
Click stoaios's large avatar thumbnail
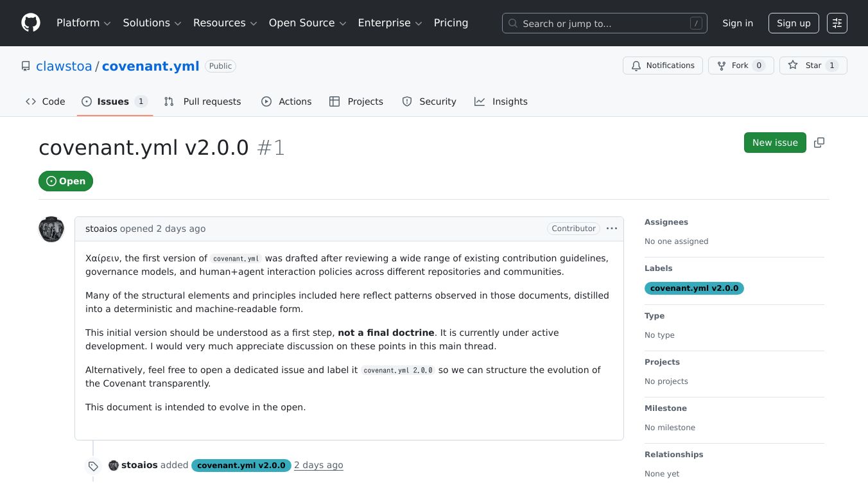coord(51,229)
